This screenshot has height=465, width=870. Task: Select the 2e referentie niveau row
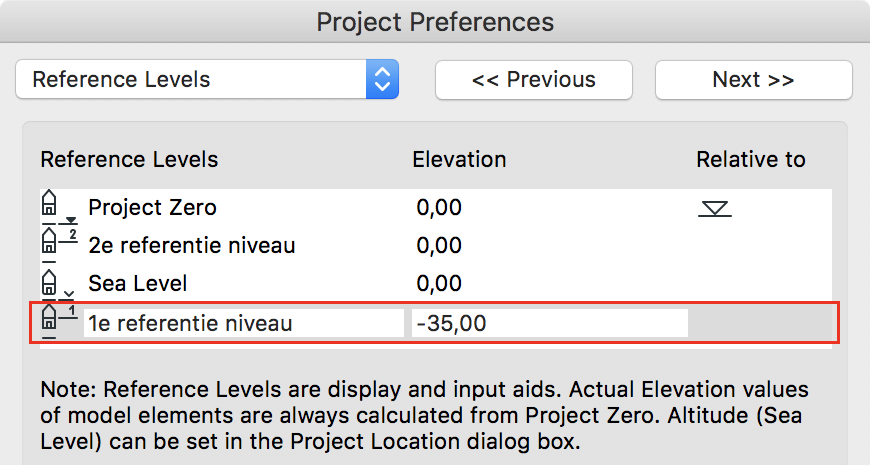coord(436,245)
